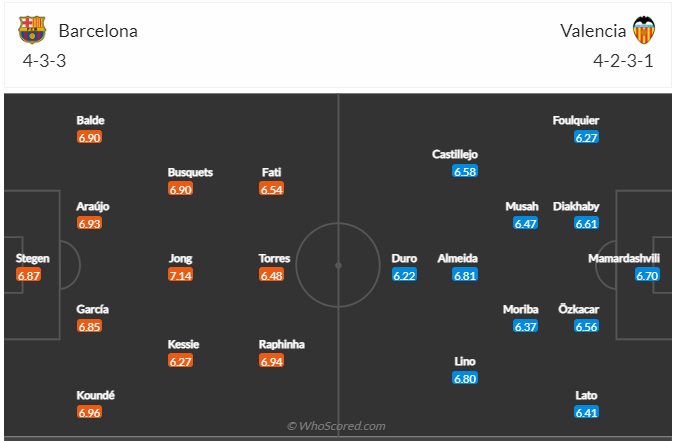Viewport: 673px width, 441px height.
Task: Select player Busquets on the pitch
Action: [x=190, y=173]
